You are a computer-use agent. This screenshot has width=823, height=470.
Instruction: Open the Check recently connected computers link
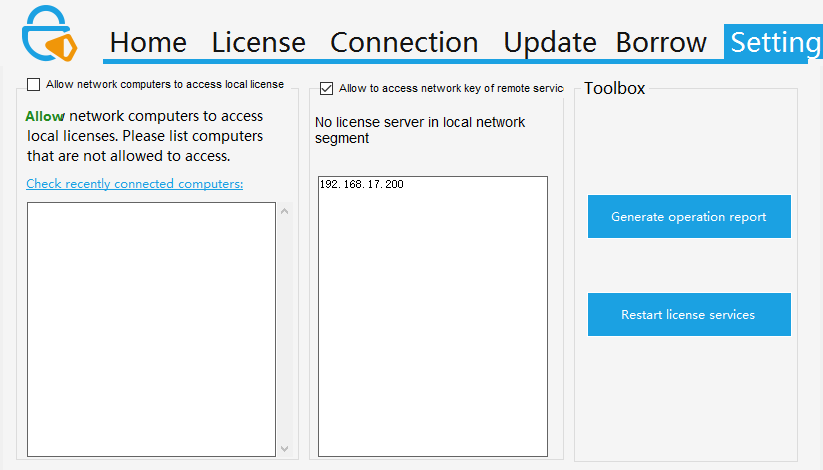134,184
